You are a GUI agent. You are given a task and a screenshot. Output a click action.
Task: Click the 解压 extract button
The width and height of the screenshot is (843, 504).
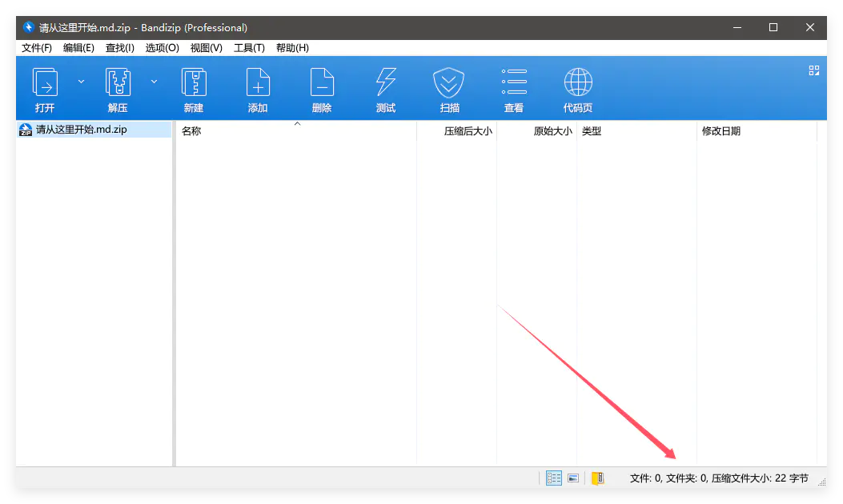pos(118,88)
